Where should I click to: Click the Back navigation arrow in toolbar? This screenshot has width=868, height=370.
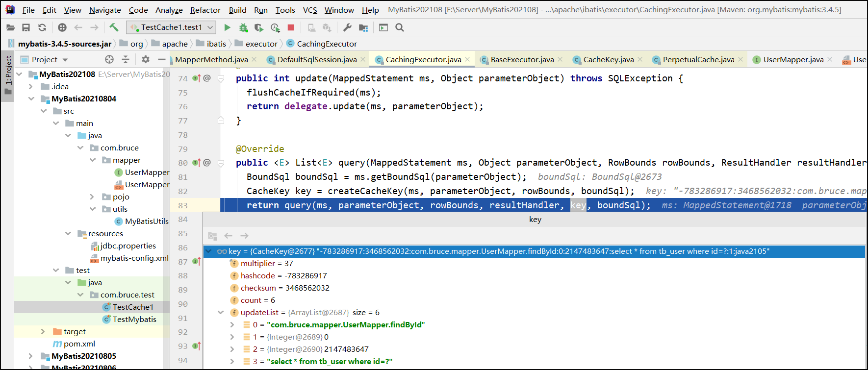(78, 28)
